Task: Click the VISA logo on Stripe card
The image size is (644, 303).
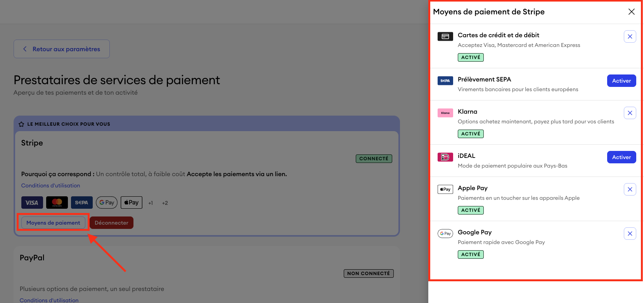Action: click(x=32, y=203)
